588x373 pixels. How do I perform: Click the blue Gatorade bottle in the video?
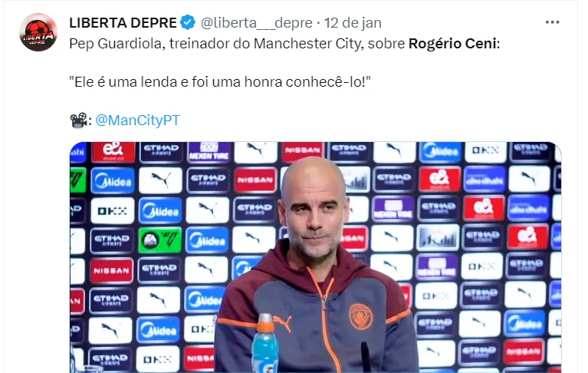coord(264,343)
